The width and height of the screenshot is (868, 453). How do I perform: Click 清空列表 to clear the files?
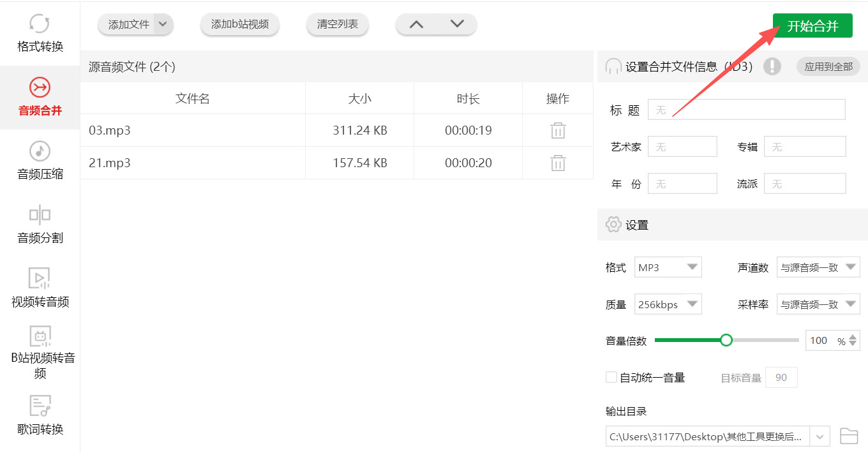337,24
